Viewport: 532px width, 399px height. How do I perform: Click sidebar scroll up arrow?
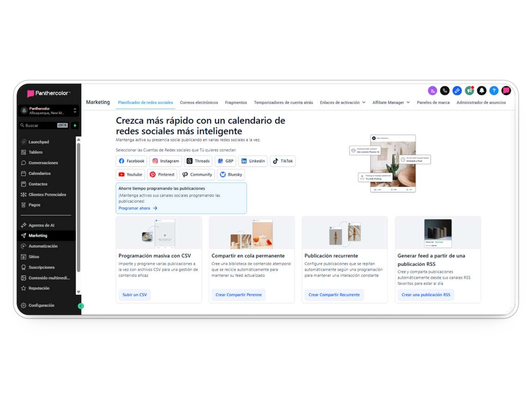79,139
